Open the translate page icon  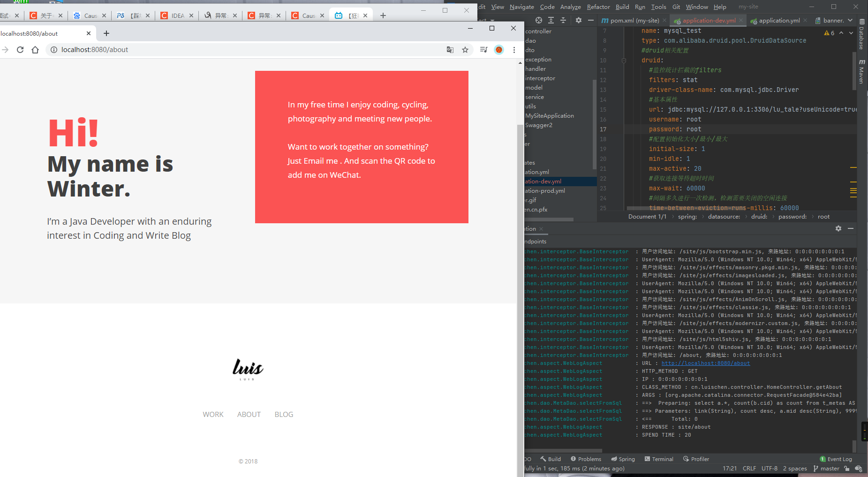tap(450, 50)
